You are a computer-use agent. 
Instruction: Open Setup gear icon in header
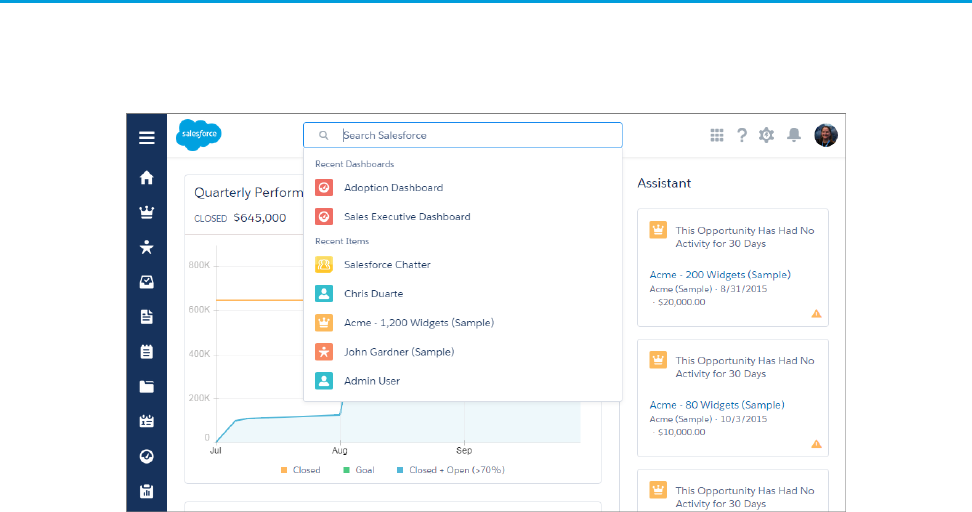[767, 135]
